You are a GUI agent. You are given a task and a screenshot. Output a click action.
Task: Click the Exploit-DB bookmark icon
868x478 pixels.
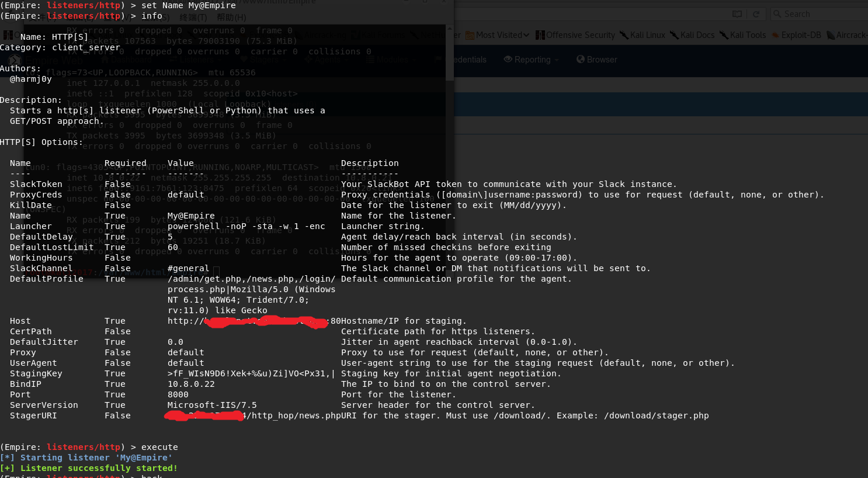(776, 35)
